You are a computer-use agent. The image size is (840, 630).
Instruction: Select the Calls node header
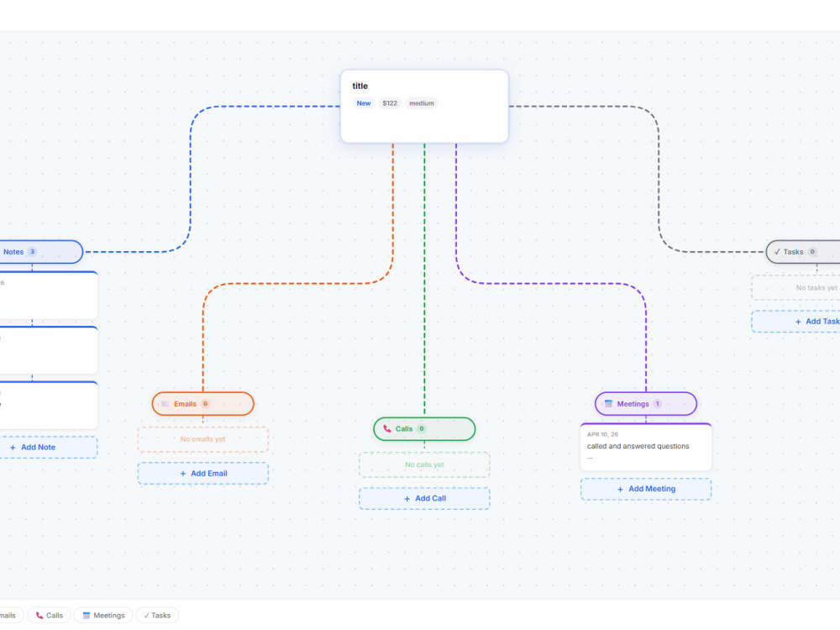[x=424, y=429]
